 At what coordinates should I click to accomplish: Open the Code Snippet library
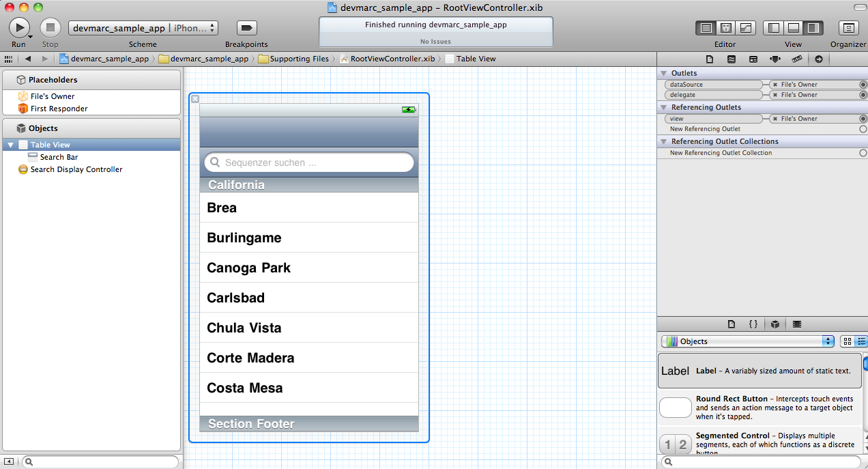click(x=753, y=324)
